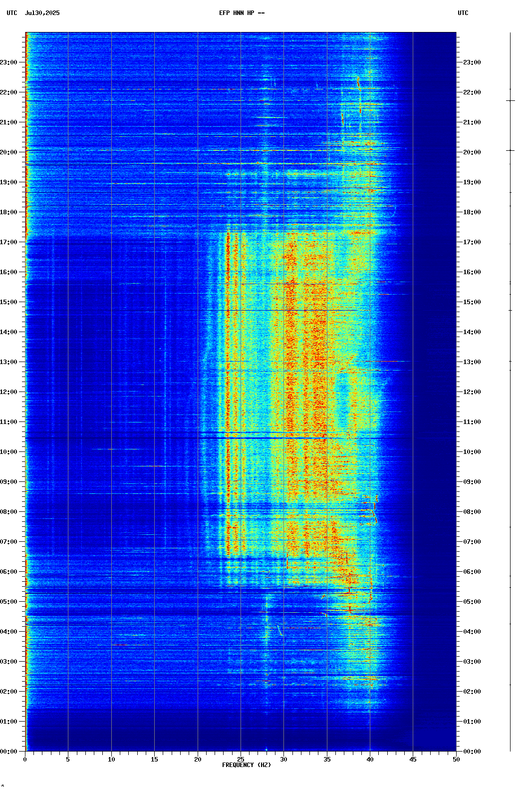Click the 01:00 label on the right time axis
The image size is (532, 791).
click(x=472, y=722)
